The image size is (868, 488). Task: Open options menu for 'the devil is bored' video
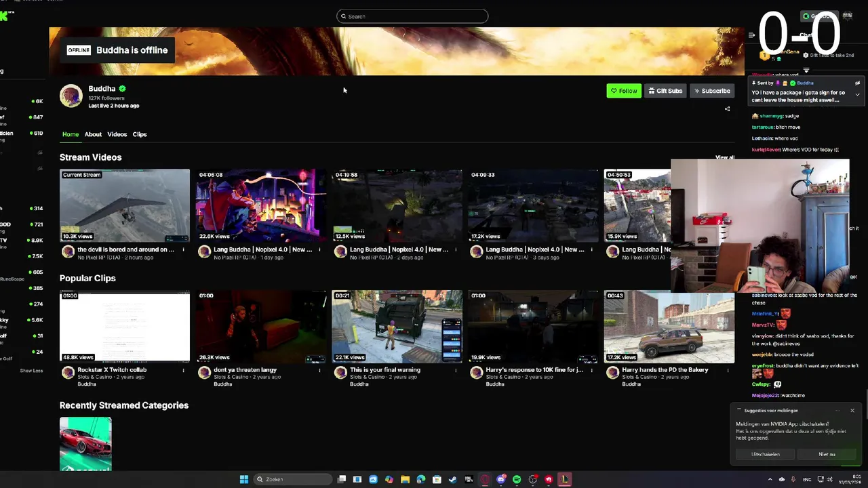pyautogui.click(x=183, y=249)
